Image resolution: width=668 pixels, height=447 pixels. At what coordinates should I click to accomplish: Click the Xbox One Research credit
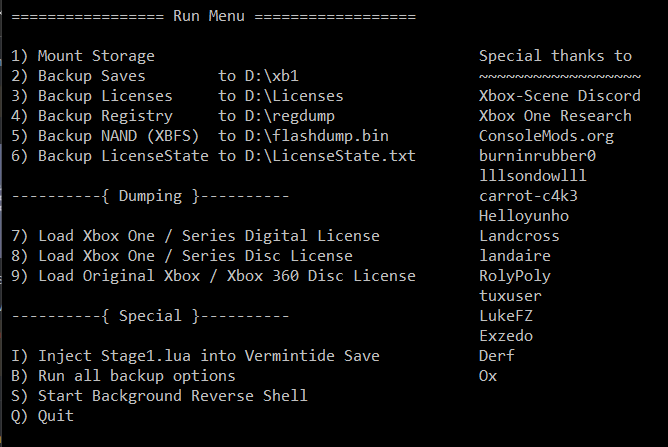[555, 116]
